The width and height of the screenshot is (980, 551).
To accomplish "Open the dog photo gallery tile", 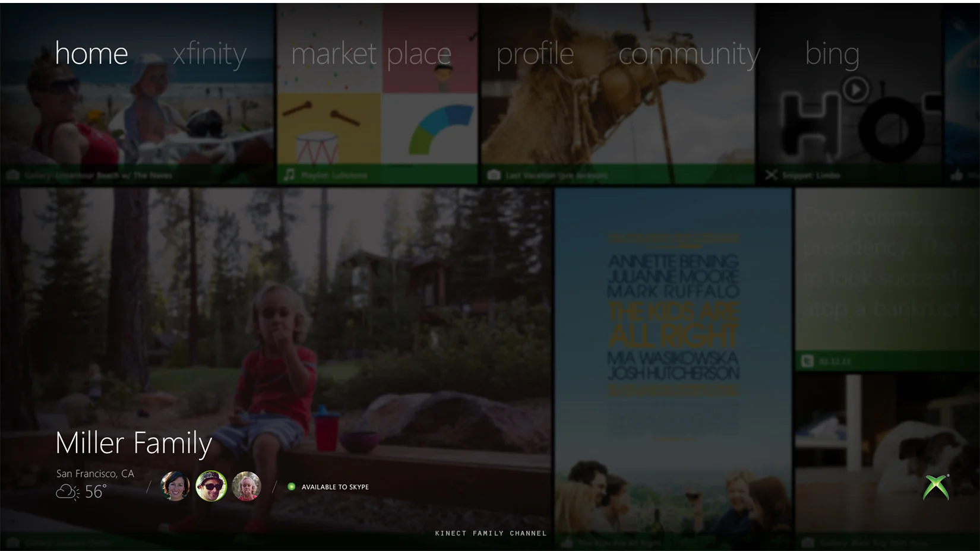I will pos(887,461).
